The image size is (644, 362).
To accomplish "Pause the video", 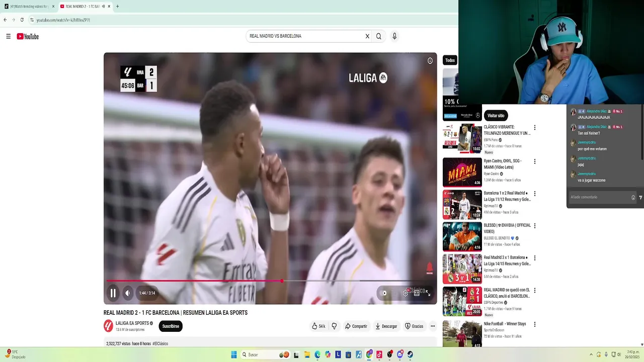I will [x=113, y=293].
